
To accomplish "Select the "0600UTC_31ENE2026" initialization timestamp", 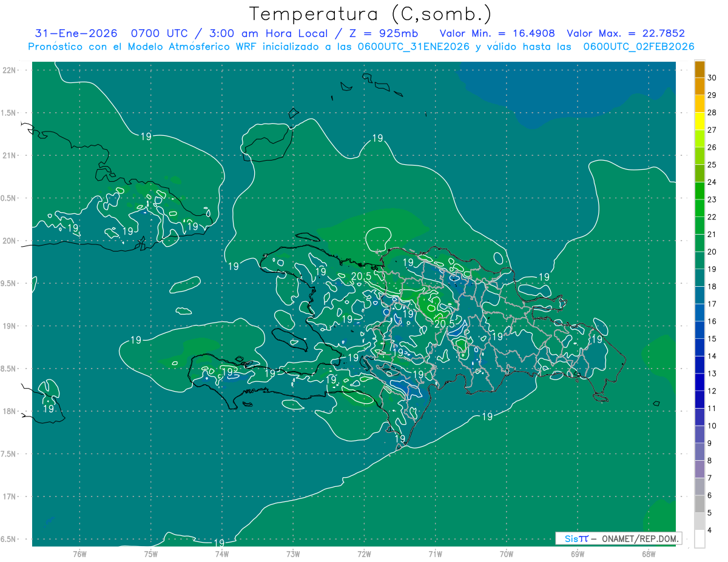I will [x=414, y=47].
